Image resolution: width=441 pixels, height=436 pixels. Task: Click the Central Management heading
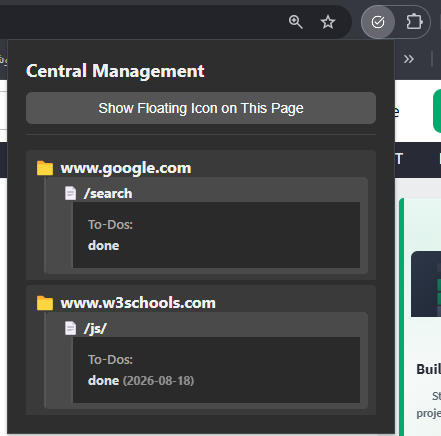click(115, 71)
